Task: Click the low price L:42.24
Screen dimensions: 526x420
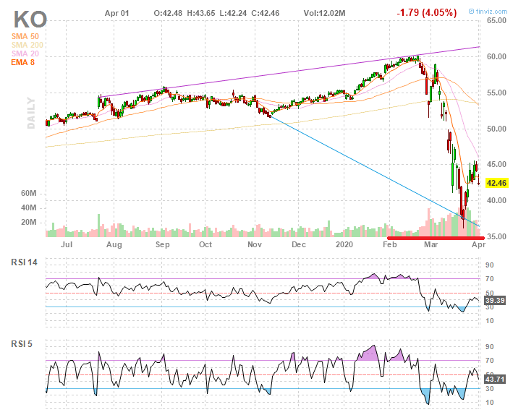Action: (233, 13)
